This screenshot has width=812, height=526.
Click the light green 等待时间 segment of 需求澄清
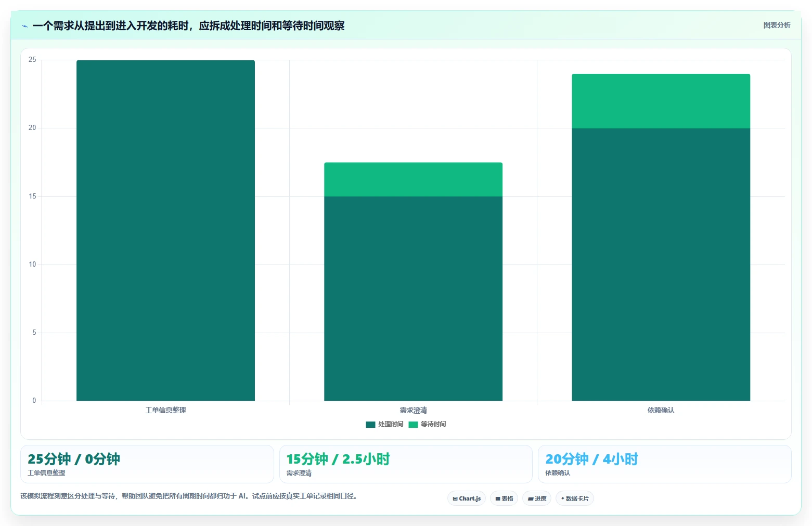[414, 179]
